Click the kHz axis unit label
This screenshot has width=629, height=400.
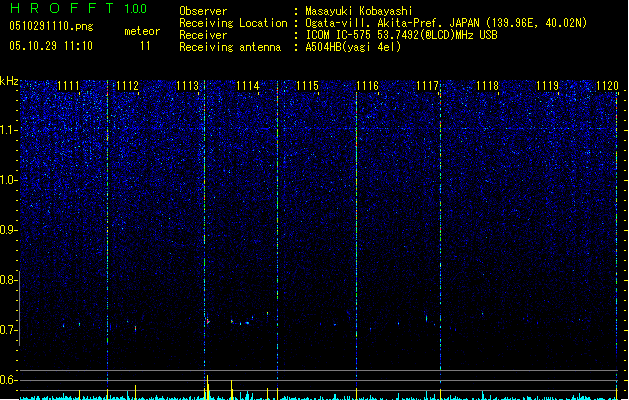point(9,81)
